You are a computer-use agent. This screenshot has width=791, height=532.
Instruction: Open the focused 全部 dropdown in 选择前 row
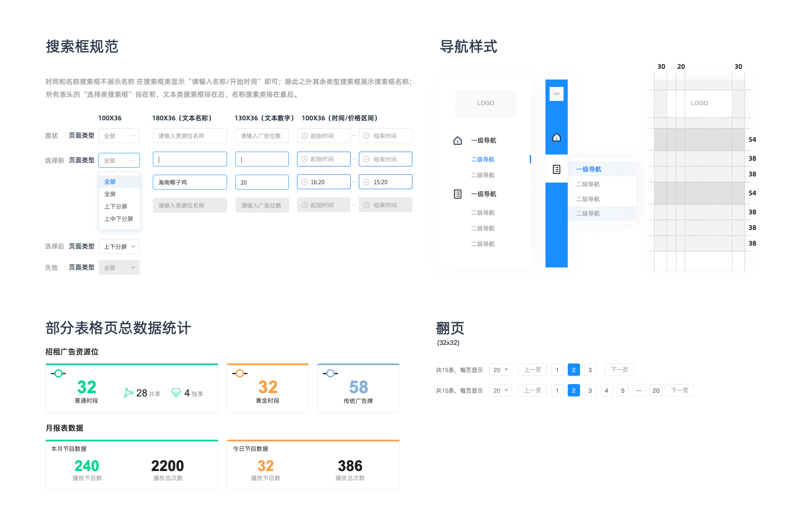click(x=119, y=160)
